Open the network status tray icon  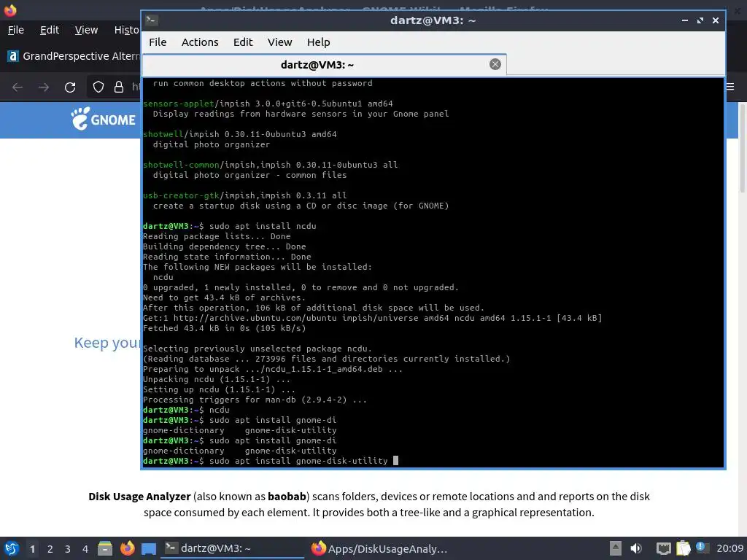[663, 548]
